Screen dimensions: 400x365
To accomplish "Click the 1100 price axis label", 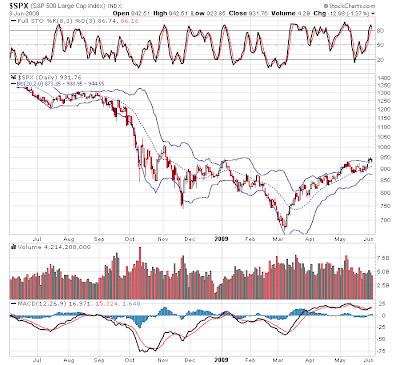I will [383, 127].
